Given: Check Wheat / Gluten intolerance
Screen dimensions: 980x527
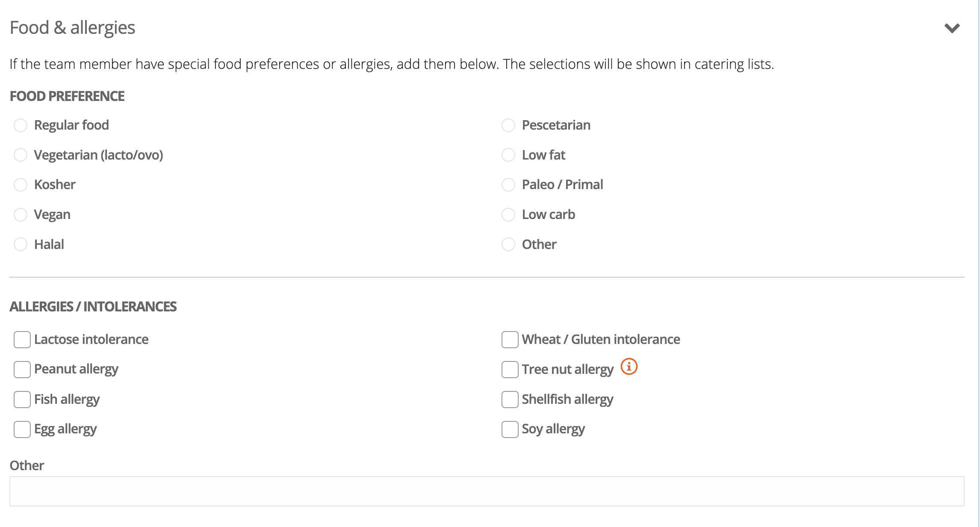Looking at the screenshot, I should click(510, 340).
